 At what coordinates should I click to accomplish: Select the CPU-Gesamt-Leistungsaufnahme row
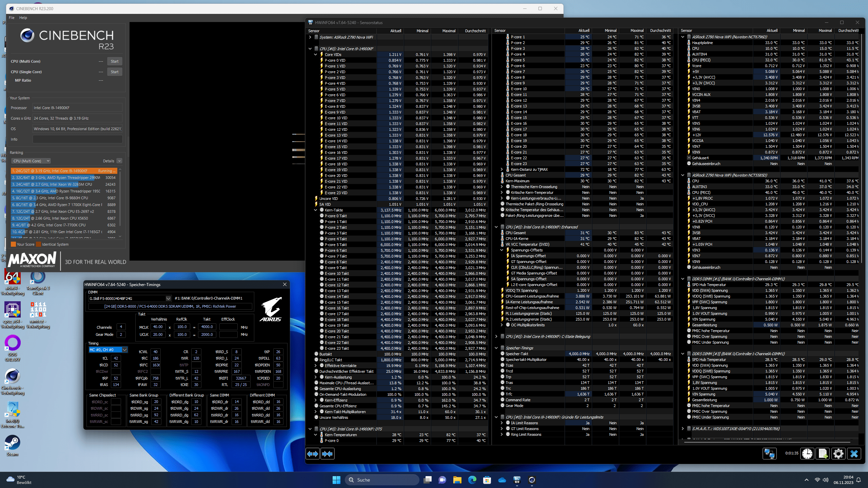tap(583, 296)
